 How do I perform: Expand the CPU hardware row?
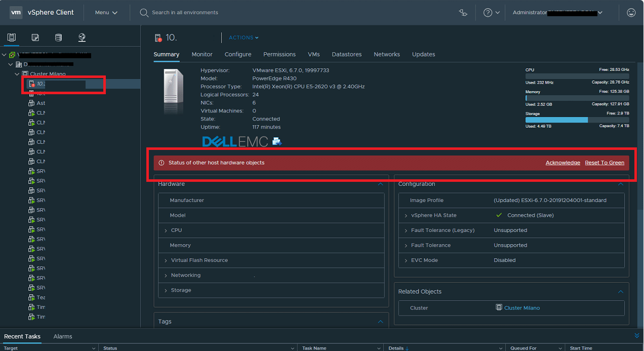[166, 230]
